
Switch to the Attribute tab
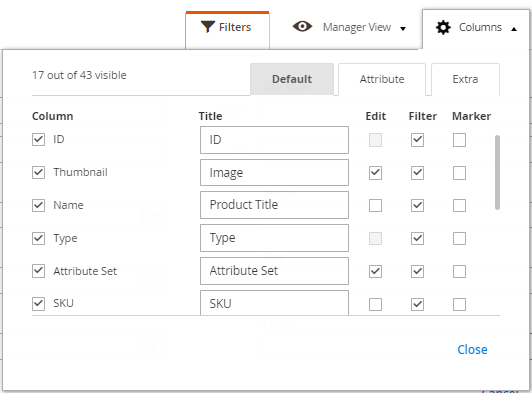382,79
